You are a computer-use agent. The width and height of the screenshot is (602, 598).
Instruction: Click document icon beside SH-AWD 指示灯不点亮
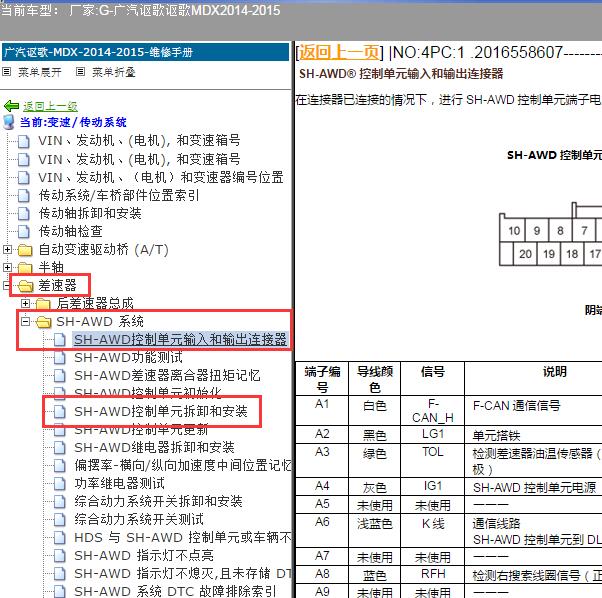(60, 556)
